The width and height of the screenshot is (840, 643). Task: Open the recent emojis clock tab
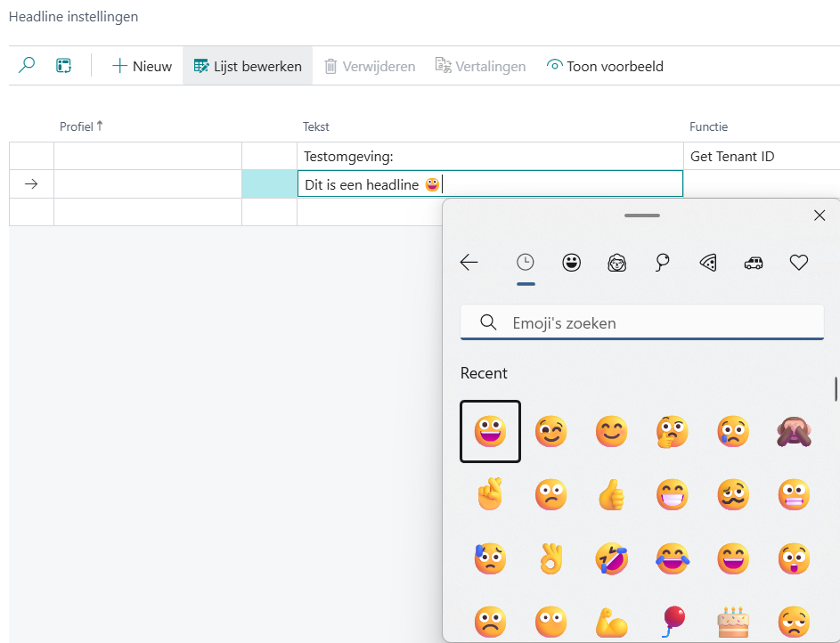(526, 262)
